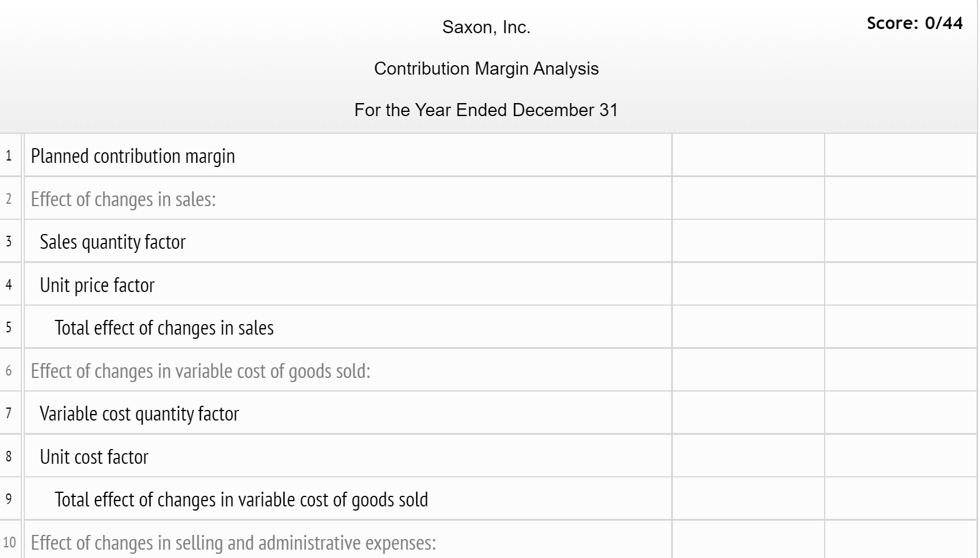The image size is (980, 558).
Task: Click the amount cell beside Planned contribution margin
Action: coord(748,156)
